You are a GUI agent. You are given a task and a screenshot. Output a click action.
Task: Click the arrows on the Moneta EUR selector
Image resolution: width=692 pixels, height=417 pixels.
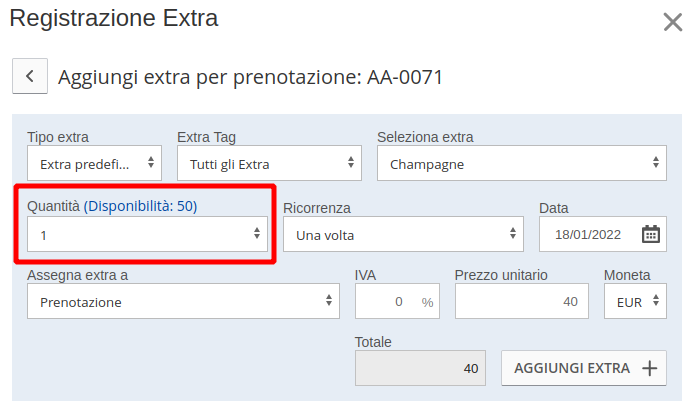click(656, 301)
